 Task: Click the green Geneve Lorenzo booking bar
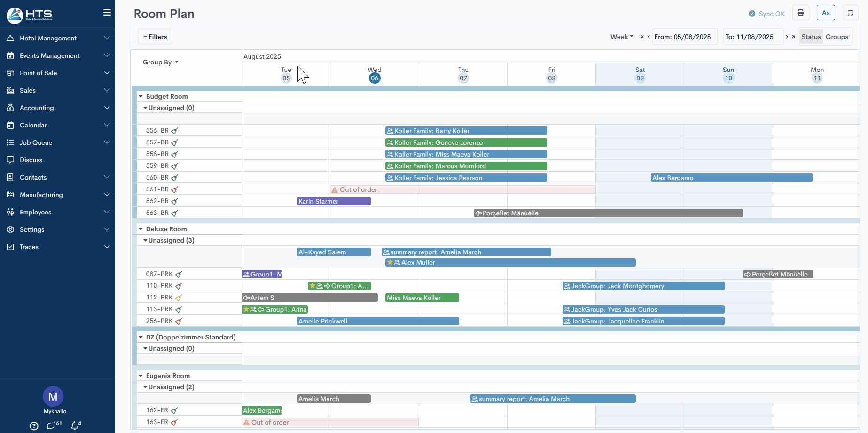tap(466, 142)
